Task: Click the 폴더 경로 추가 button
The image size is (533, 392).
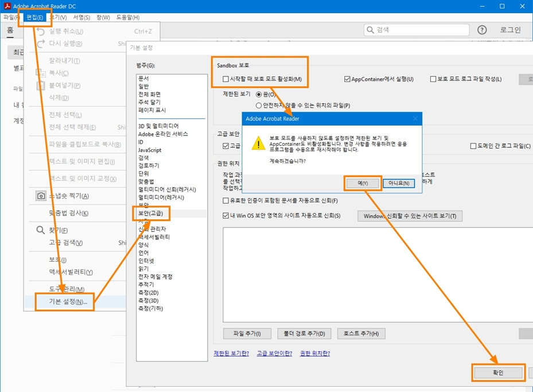Action: coord(304,333)
